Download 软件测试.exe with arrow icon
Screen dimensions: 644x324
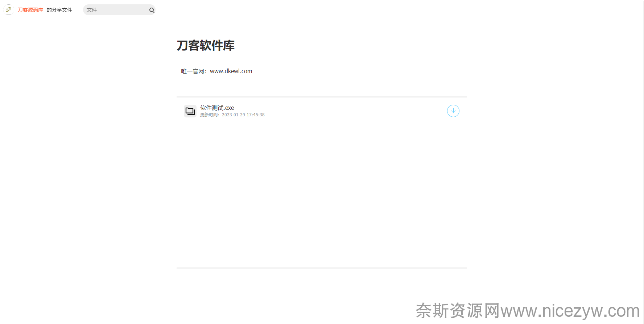click(453, 111)
